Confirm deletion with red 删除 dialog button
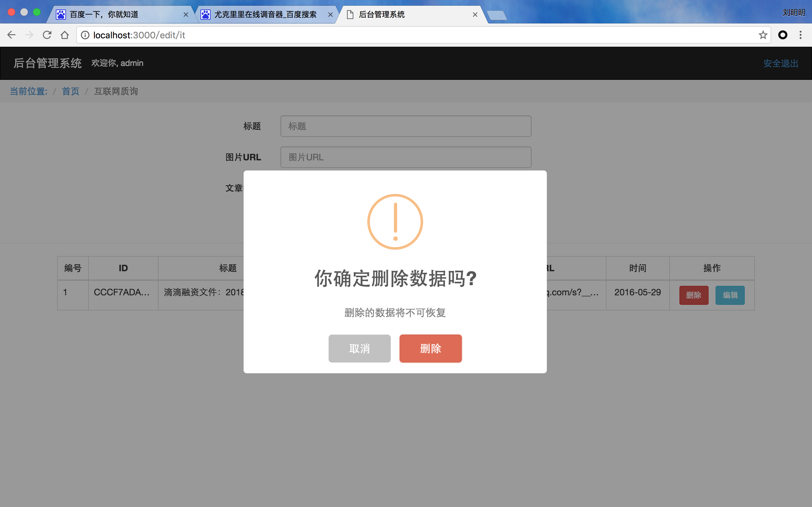Image resolution: width=812 pixels, height=507 pixels. tap(430, 348)
